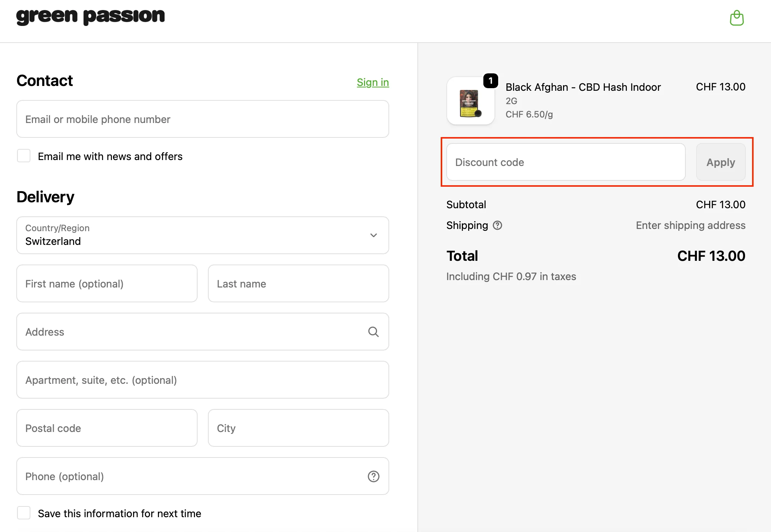Focus the City input field

tap(298, 428)
